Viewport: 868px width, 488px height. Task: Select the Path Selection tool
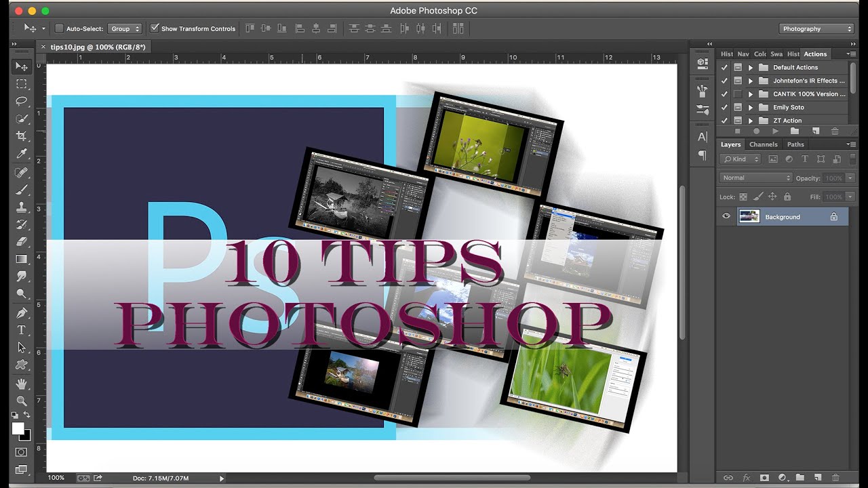22,347
